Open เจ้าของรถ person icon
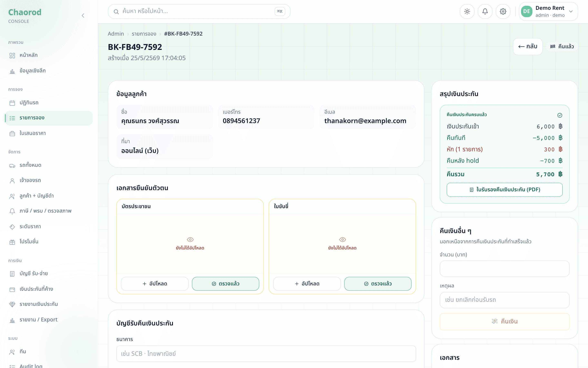The width and height of the screenshot is (588, 368). (x=12, y=181)
